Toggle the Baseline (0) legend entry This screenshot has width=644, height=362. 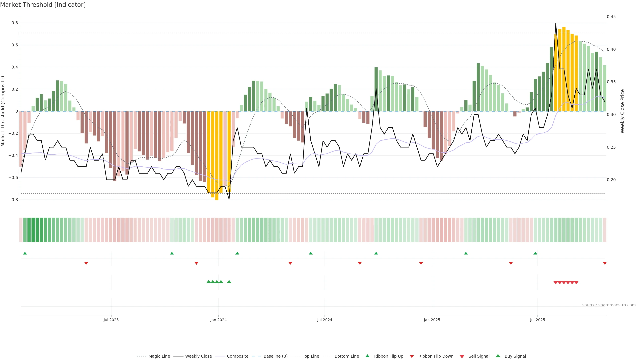coord(275,356)
